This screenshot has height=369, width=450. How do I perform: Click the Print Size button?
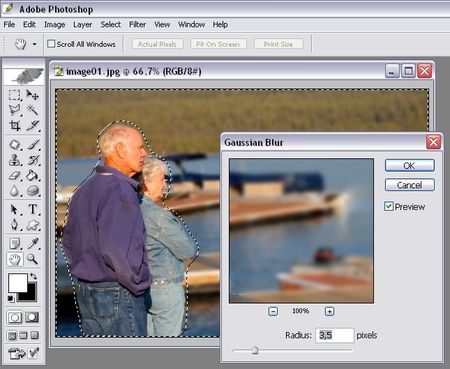tap(278, 44)
